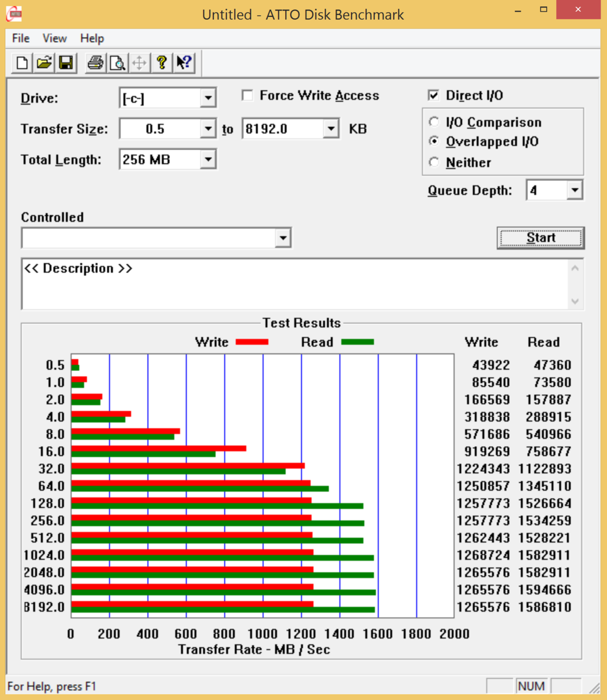
Task: Enable the Force Write Access checkbox
Action: click(x=248, y=95)
